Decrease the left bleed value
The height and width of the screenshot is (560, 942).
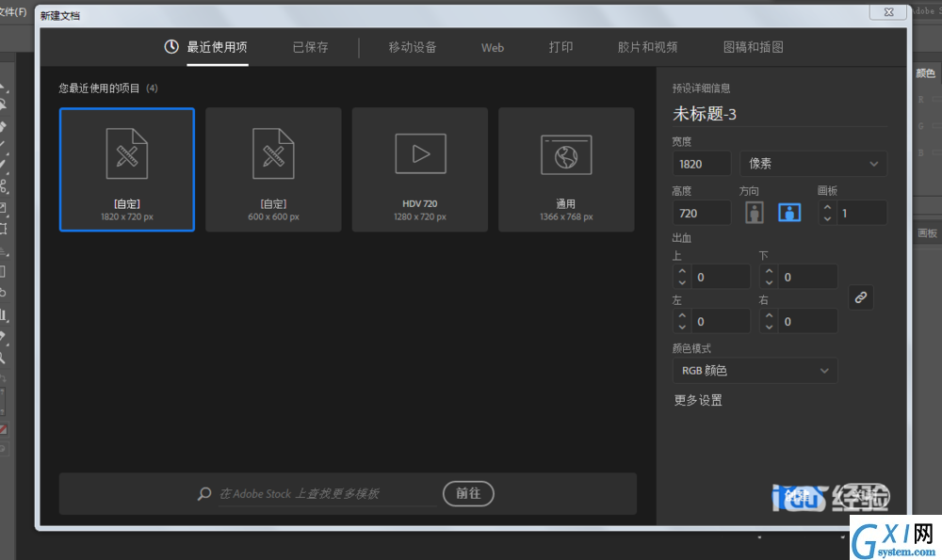(x=682, y=328)
